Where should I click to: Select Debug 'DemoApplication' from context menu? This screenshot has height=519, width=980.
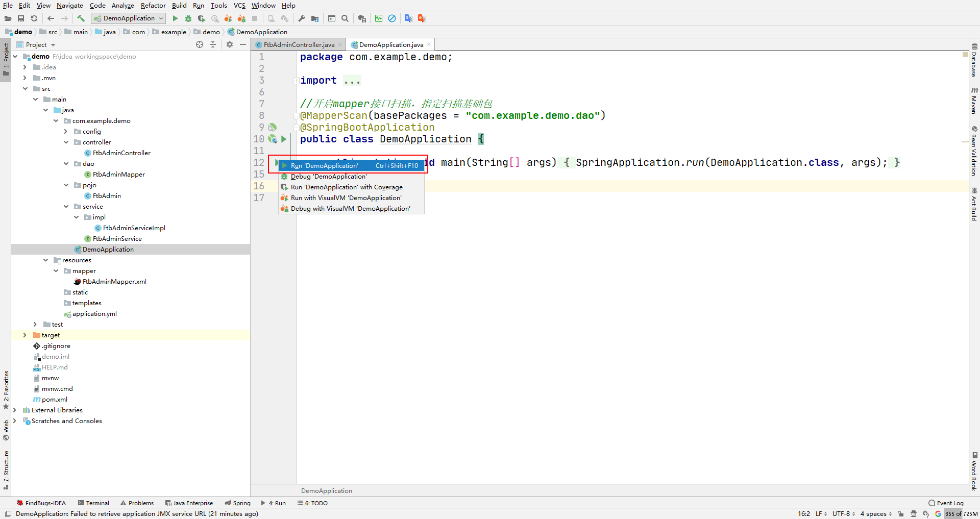point(328,177)
